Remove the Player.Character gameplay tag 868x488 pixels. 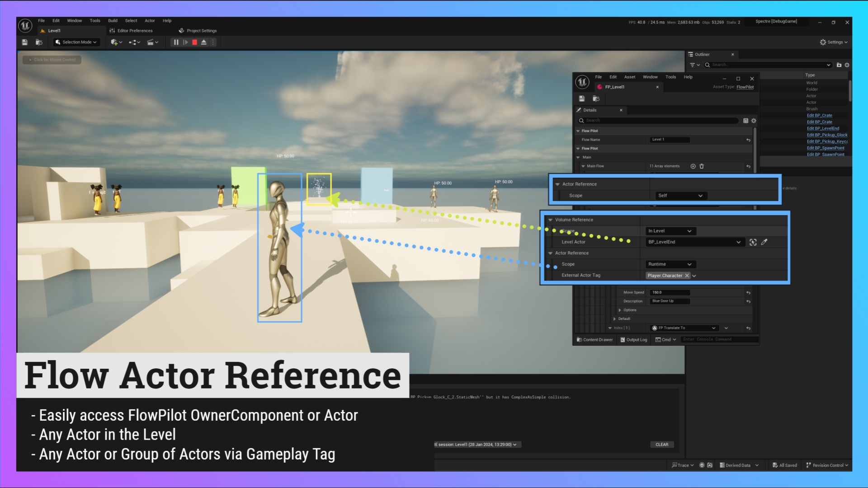tap(687, 276)
